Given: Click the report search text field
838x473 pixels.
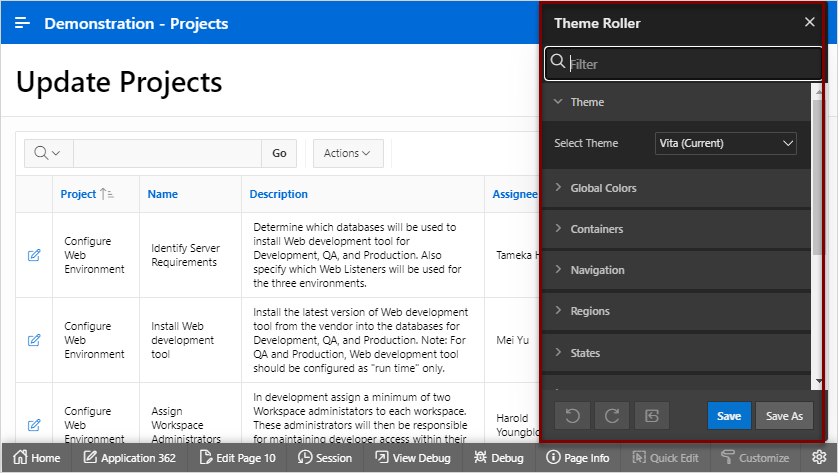Looking at the screenshot, I should (x=167, y=153).
